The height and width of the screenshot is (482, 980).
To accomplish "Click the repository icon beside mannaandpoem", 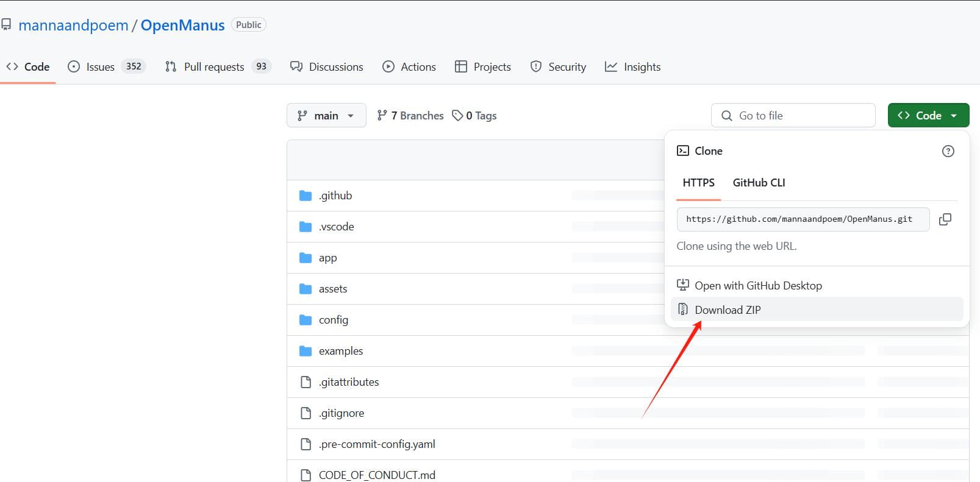I will 5,25.
